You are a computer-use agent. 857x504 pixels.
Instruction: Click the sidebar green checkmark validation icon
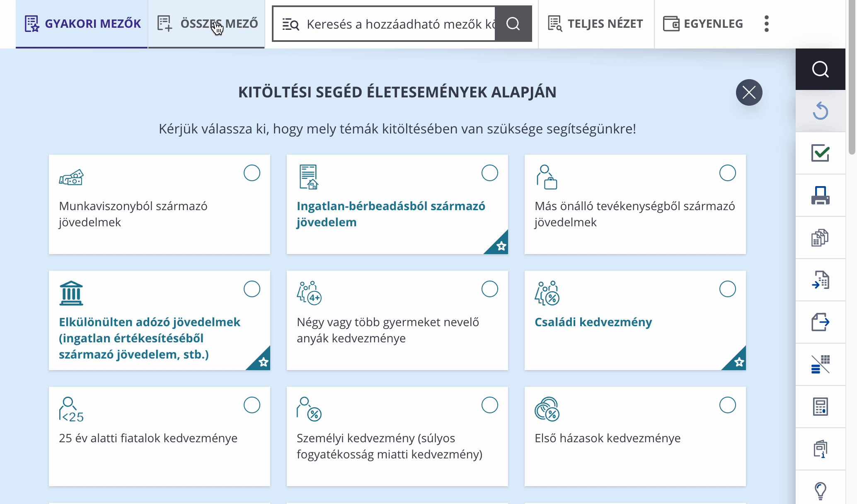(820, 153)
